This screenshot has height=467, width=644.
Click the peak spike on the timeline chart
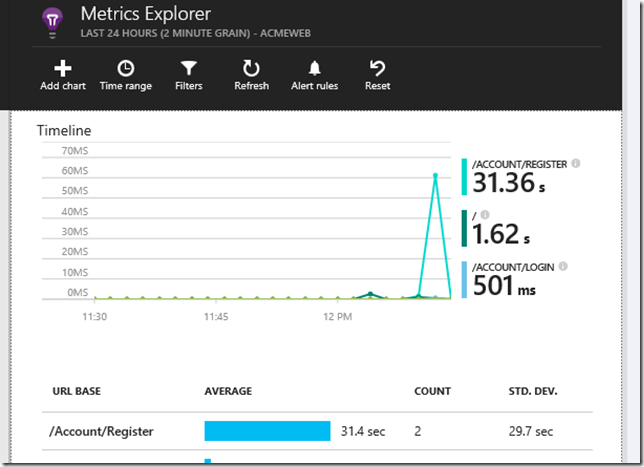pyautogui.click(x=435, y=175)
